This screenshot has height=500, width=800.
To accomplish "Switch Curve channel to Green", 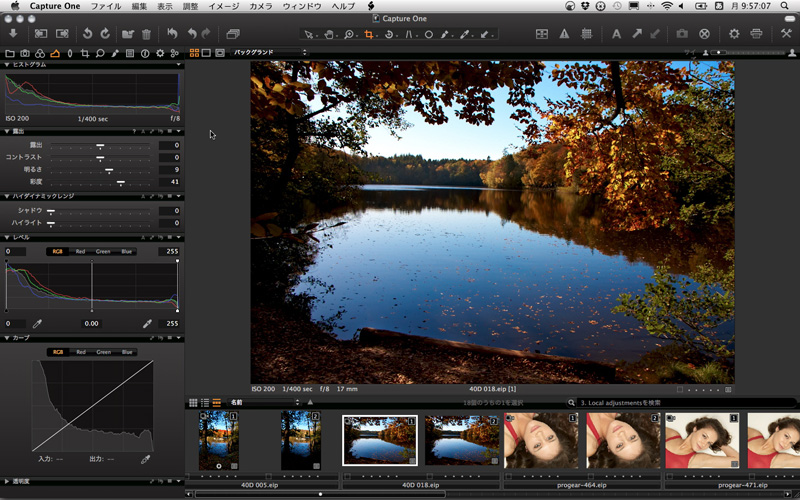I will click(x=103, y=352).
